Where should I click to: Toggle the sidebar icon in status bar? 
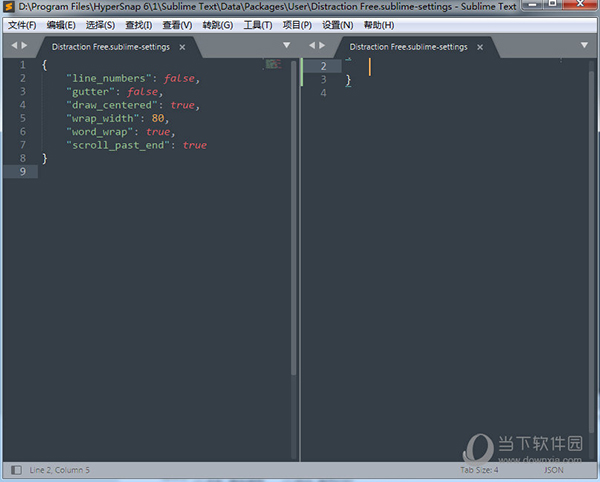click(16, 470)
